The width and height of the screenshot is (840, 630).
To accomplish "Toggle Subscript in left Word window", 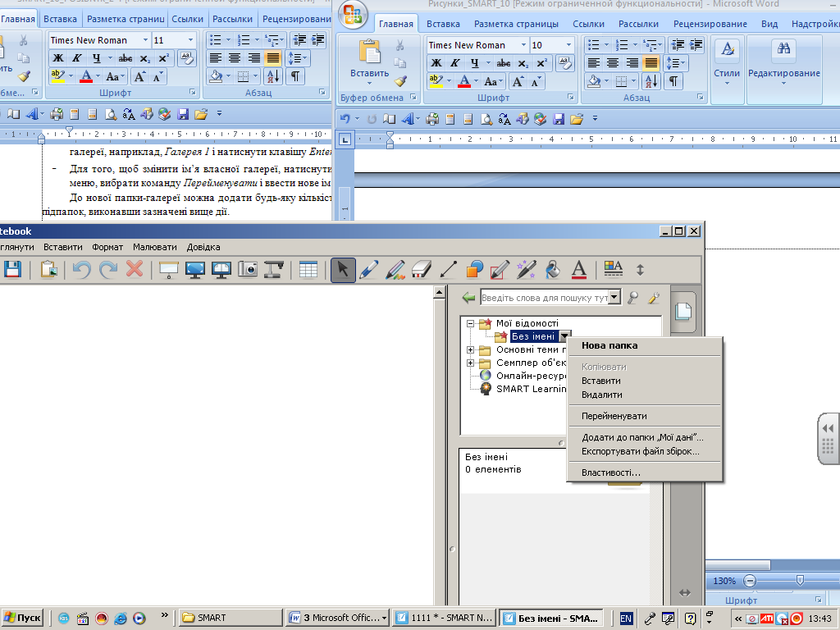I will (x=145, y=58).
